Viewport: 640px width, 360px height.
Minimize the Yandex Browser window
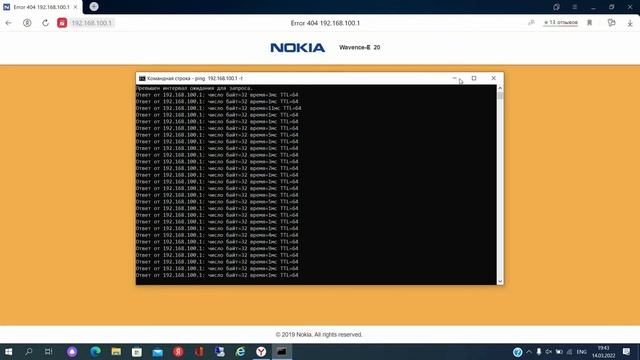[593, 7]
